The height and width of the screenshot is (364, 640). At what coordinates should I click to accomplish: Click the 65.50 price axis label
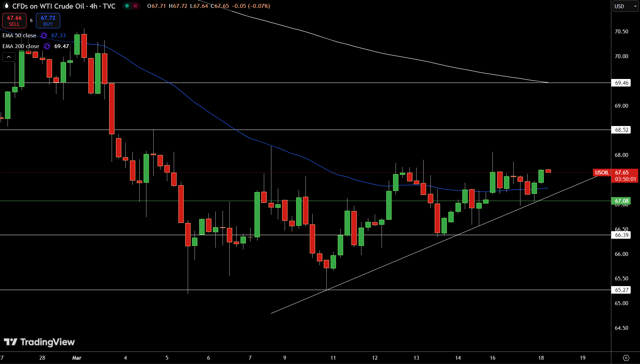621,279
